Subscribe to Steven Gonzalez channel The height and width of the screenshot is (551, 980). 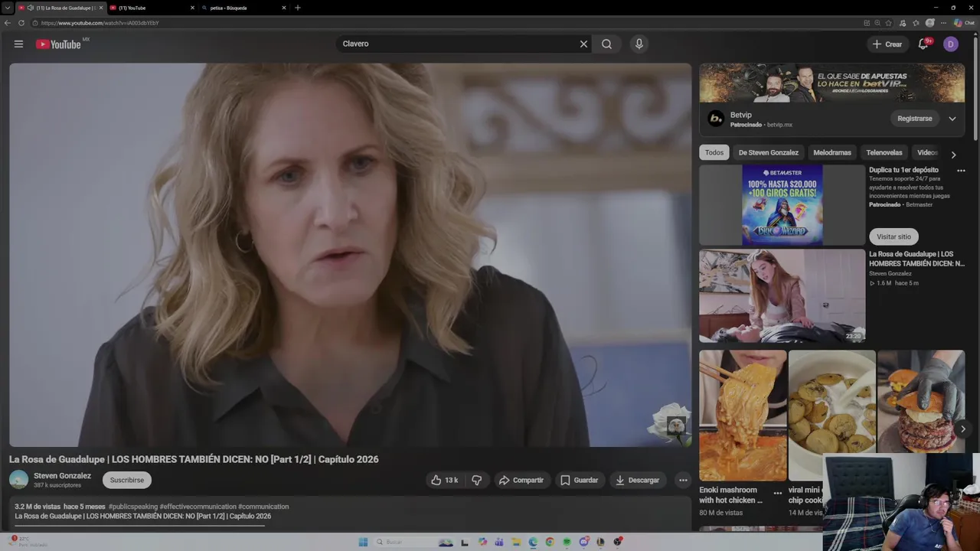coord(127,480)
